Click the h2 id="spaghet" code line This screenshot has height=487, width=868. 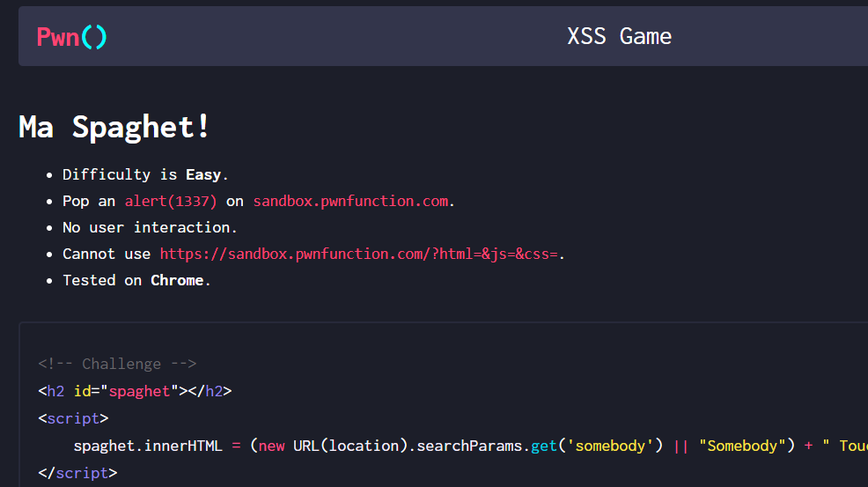click(x=135, y=391)
